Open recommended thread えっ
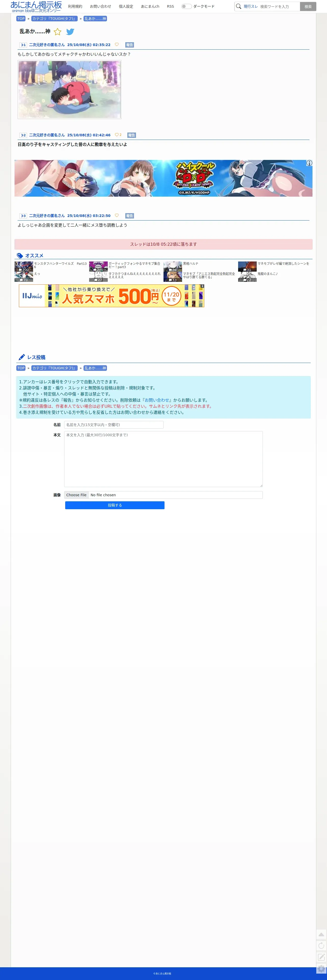The height and width of the screenshot is (980, 327). pos(37,274)
